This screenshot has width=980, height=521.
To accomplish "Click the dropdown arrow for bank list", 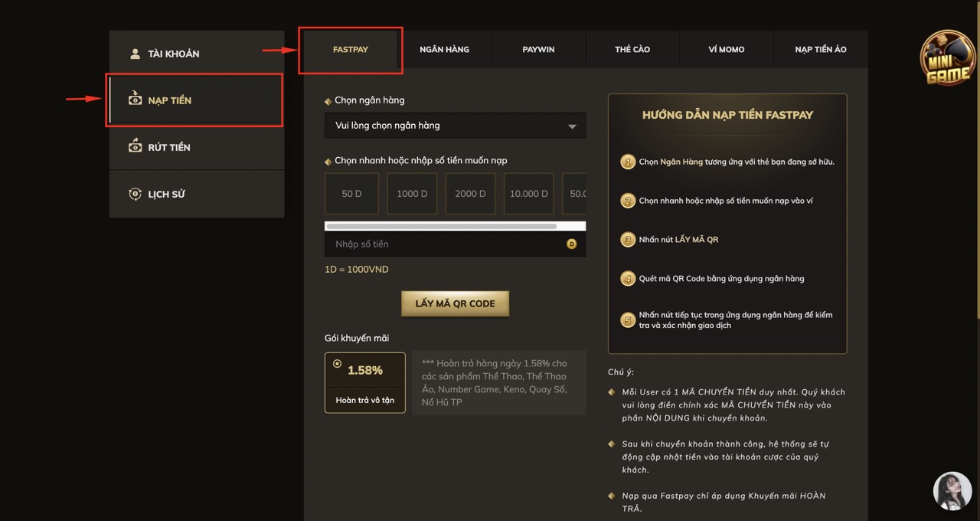I will [x=572, y=126].
